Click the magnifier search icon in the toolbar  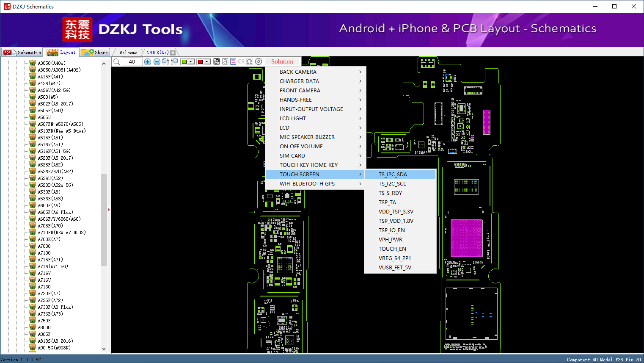pyautogui.click(x=117, y=62)
